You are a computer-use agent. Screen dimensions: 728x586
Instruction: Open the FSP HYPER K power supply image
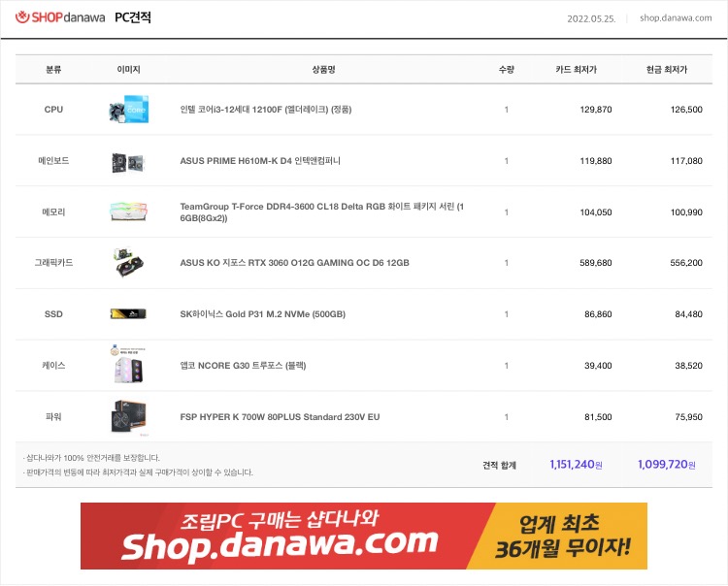(x=129, y=417)
